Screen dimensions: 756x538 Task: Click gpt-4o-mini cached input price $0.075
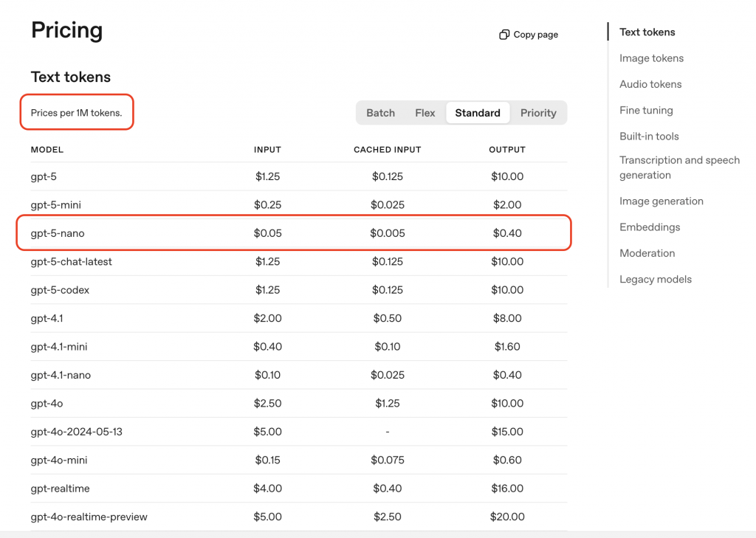(x=387, y=461)
